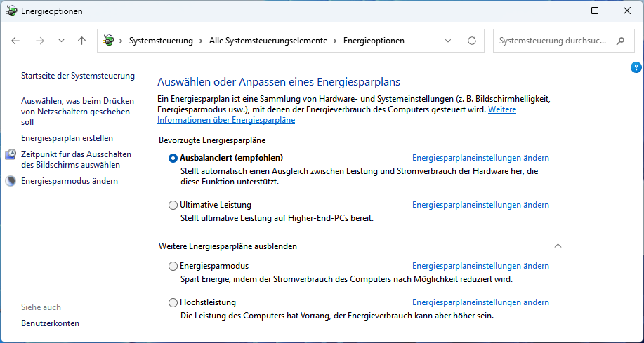
Task: Change plan settings for Ausbalanciert
Action: point(480,158)
